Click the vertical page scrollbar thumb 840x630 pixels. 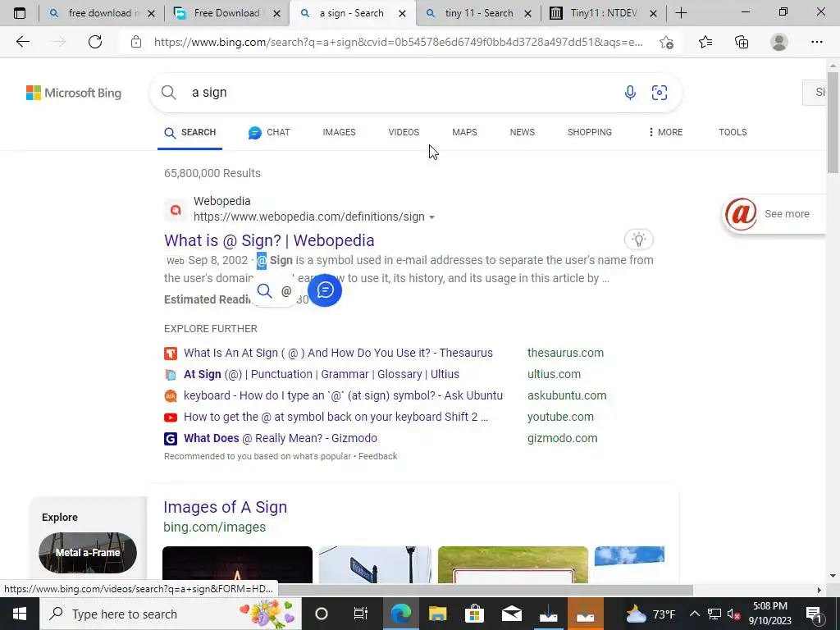tap(833, 122)
